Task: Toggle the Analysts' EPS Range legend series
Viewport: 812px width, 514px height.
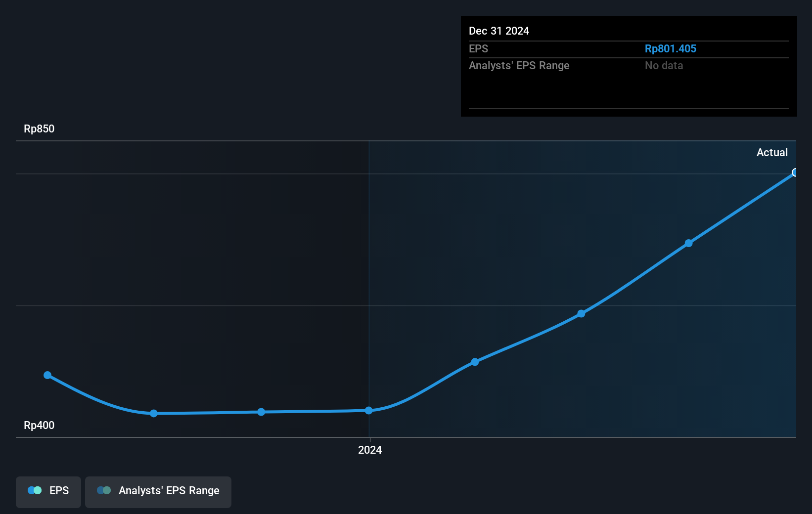Action: click(158, 492)
